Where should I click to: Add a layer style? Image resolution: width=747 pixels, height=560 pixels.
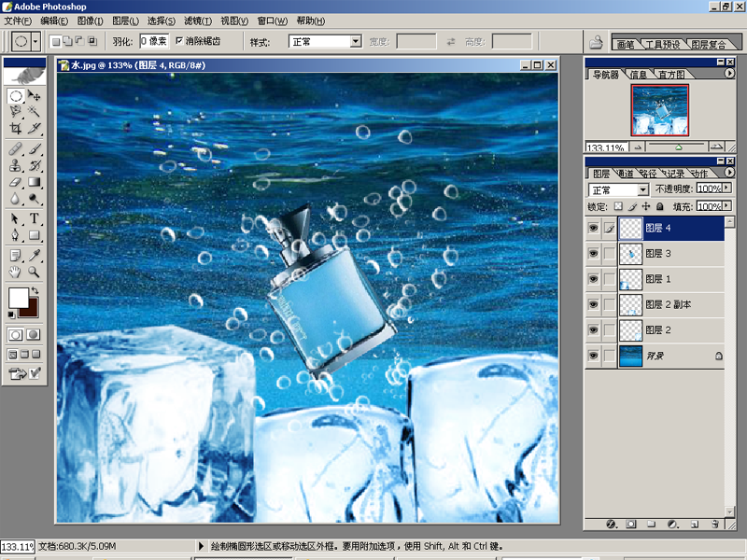[612, 525]
